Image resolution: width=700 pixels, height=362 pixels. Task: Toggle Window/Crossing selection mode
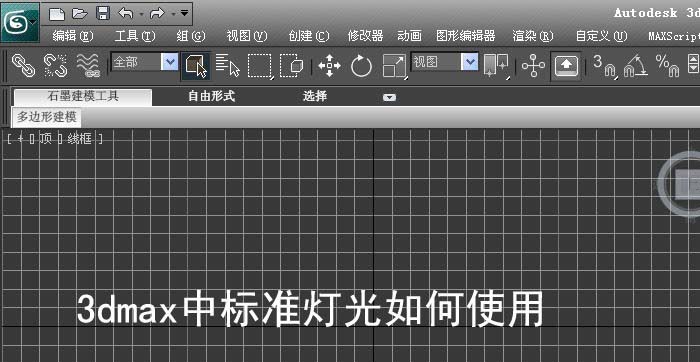(x=292, y=66)
